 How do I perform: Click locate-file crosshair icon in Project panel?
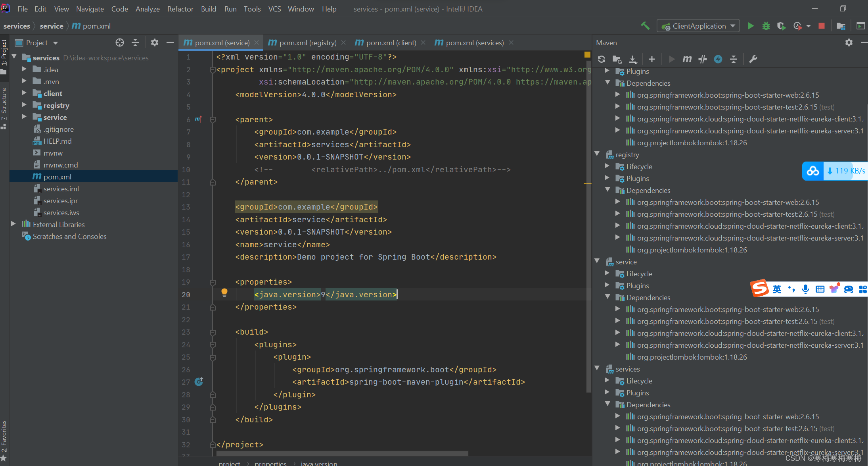tap(119, 42)
